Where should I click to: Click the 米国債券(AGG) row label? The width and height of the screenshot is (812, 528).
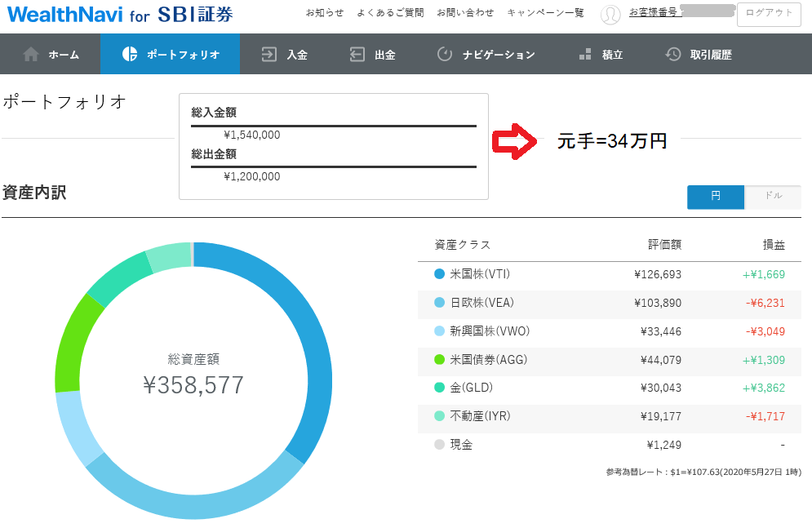coord(488,359)
